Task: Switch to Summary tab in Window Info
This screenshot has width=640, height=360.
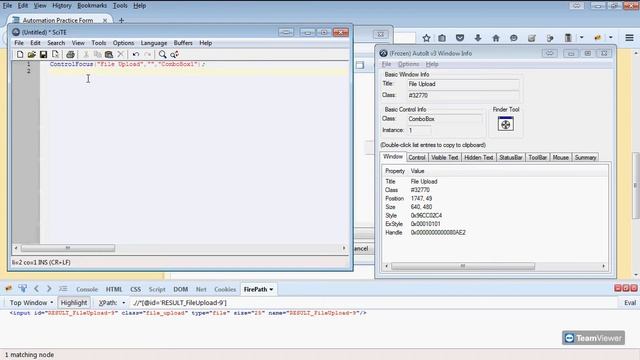Action: point(585,157)
